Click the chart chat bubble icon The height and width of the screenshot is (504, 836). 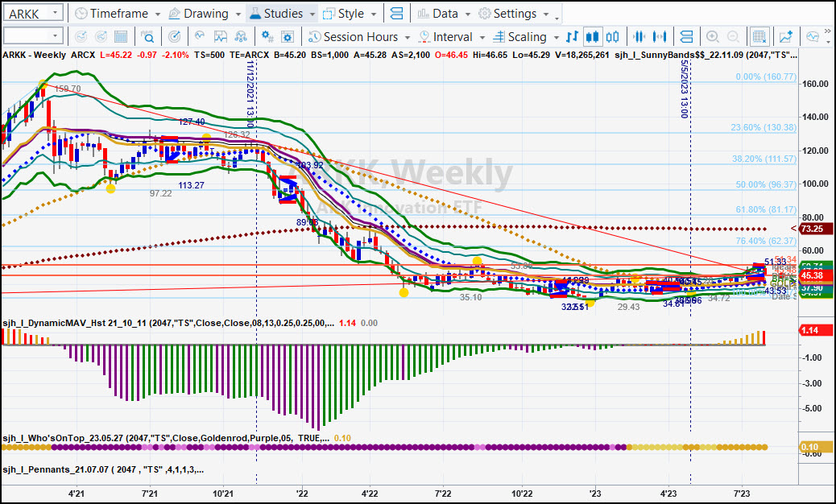click(x=813, y=36)
